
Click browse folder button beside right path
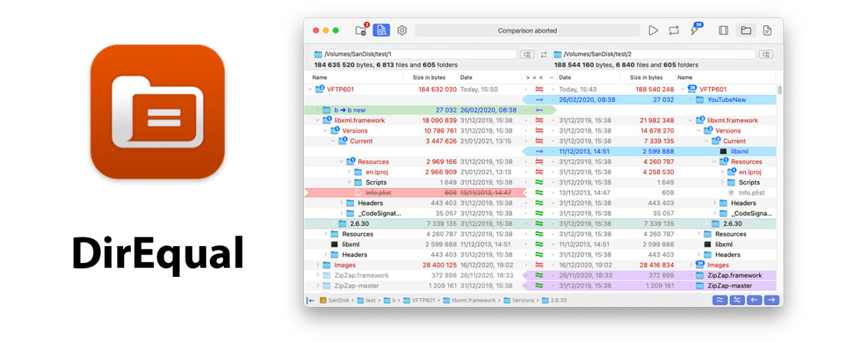[x=765, y=54]
